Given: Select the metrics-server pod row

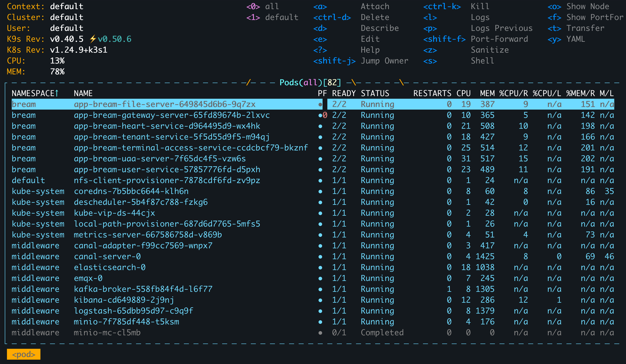Looking at the screenshot, I should [148, 235].
